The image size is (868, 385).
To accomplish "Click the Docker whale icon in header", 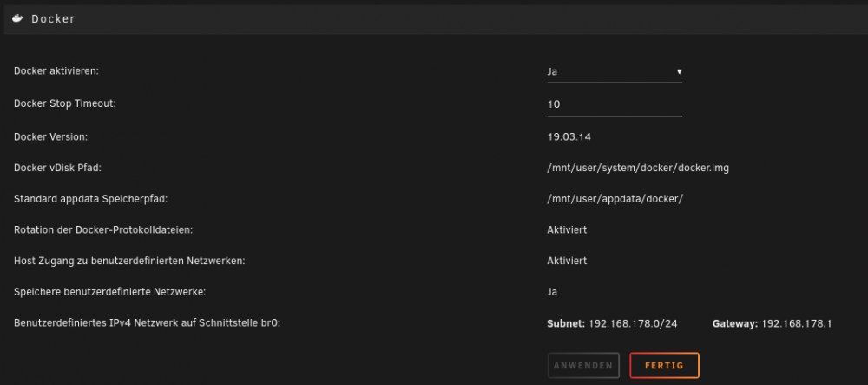I will pyautogui.click(x=18, y=19).
